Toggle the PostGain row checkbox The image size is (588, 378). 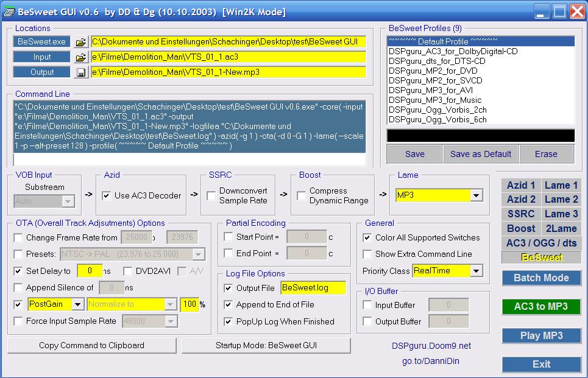(x=18, y=304)
